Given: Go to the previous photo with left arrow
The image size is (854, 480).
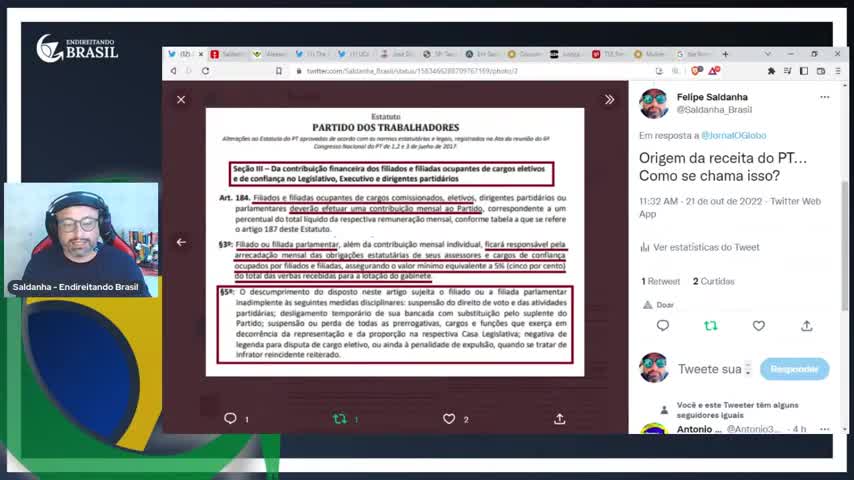Looking at the screenshot, I should 181,242.
